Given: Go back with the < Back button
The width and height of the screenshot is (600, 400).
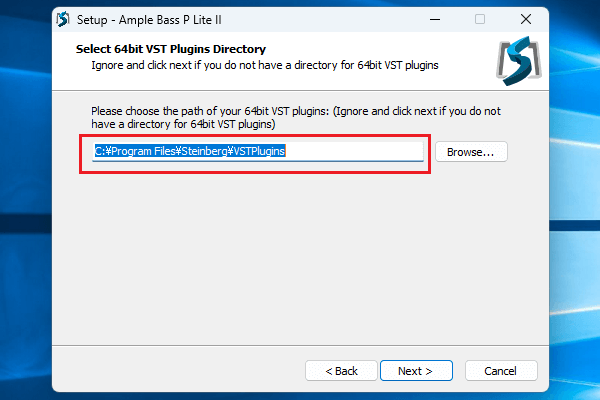Looking at the screenshot, I should click(x=341, y=371).
